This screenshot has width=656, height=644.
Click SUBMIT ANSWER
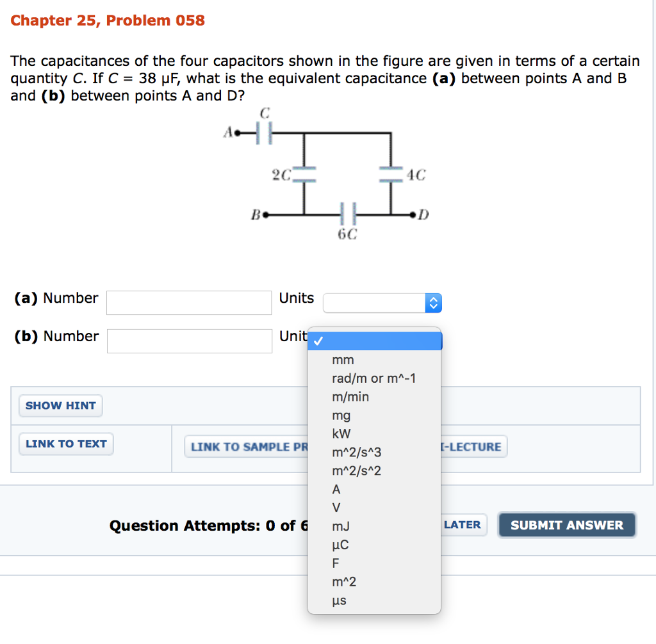(x=566, y=525)
